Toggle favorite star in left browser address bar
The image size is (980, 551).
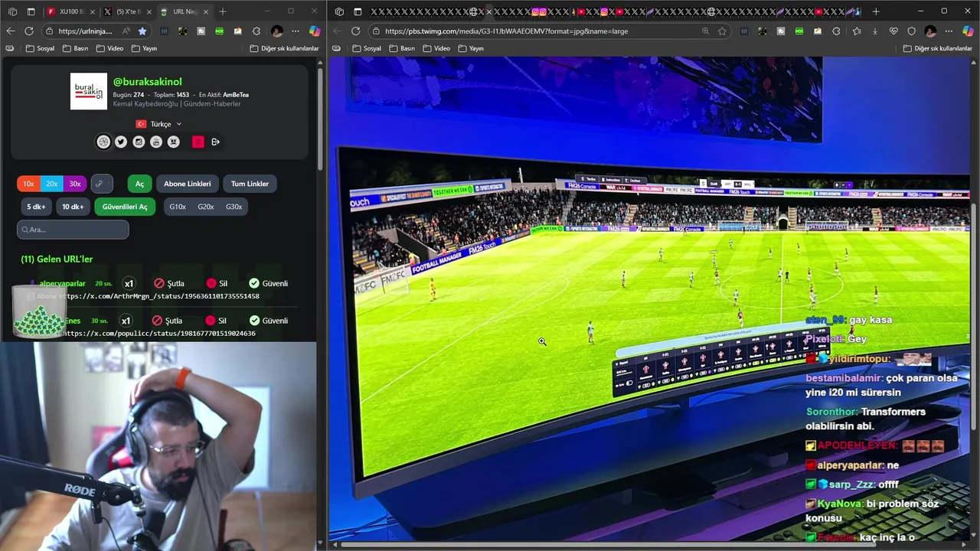point(142,31)
